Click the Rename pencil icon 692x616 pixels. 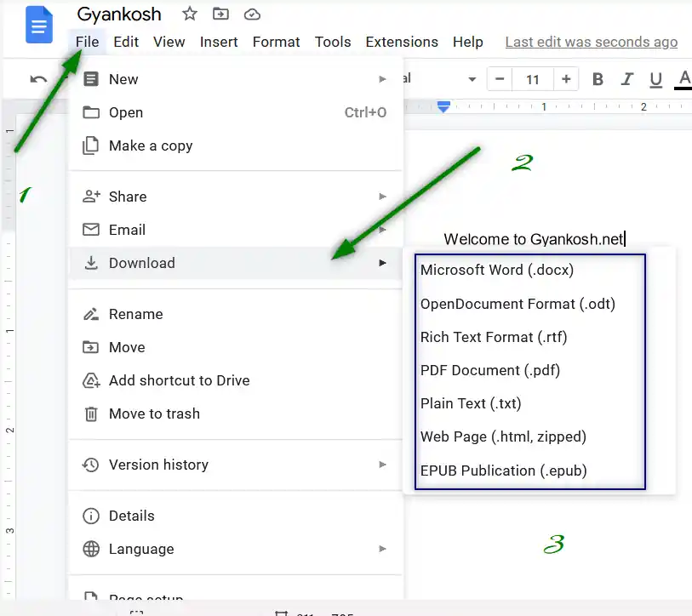(91, 314)
